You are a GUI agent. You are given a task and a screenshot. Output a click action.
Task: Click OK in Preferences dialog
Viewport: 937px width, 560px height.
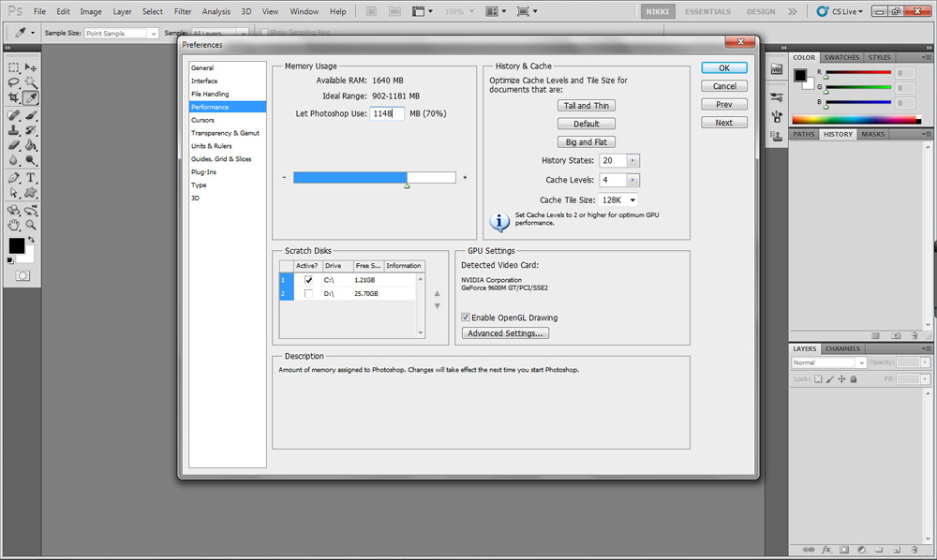click(724, 68)
